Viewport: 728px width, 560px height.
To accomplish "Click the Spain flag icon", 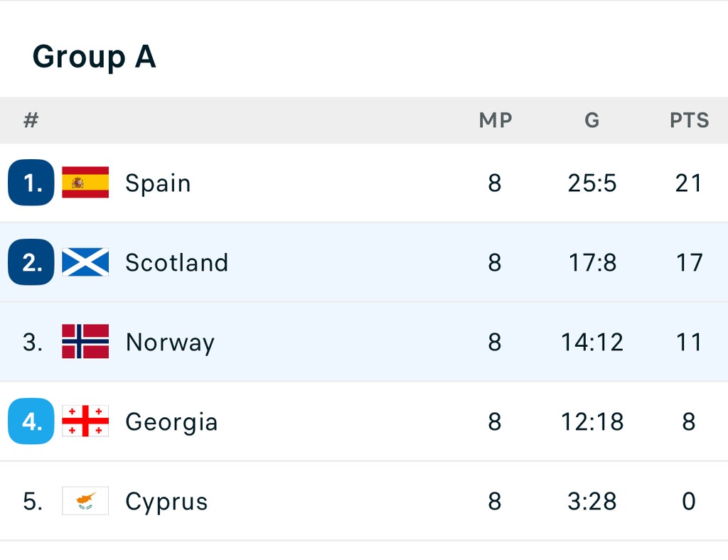I will pyautogui.click(x=85, y=183).
